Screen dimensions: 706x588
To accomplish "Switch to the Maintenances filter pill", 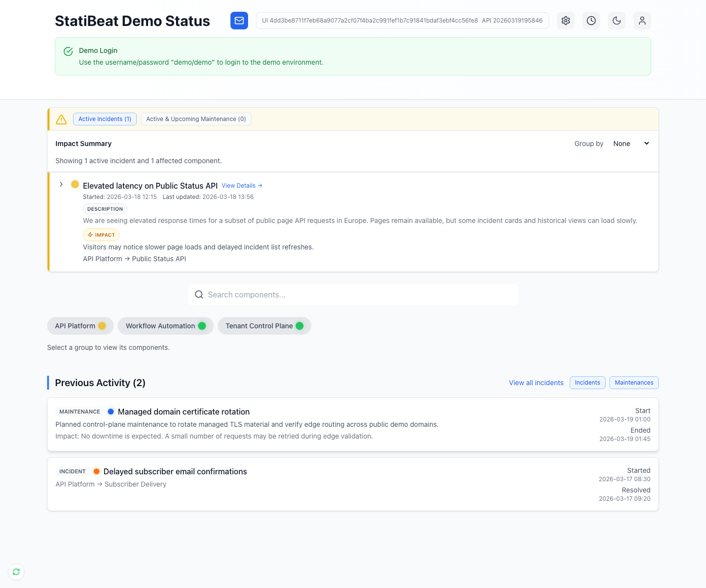I will point(633,383).
